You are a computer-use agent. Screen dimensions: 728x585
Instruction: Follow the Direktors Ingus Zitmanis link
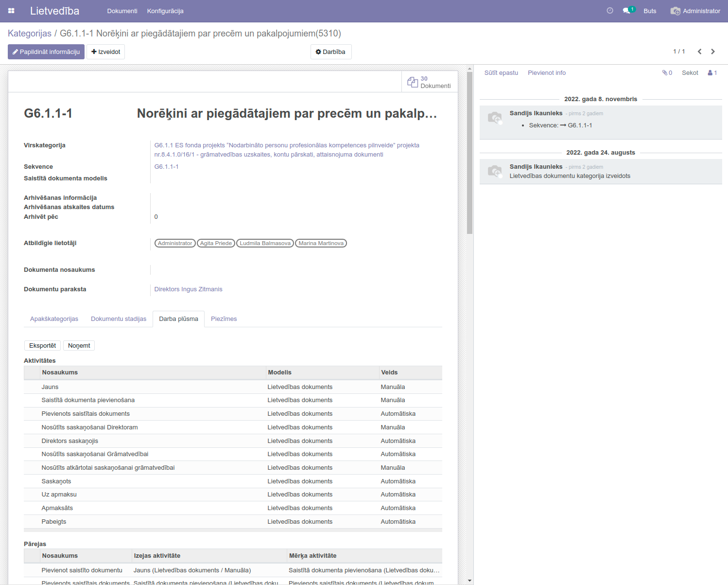point(188,289)
